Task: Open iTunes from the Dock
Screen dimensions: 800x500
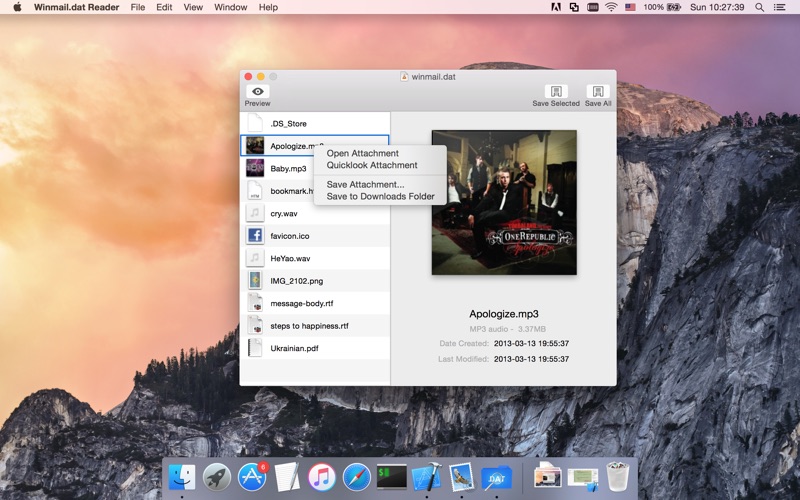Action: pyautogui.click(x=322, y=477)
